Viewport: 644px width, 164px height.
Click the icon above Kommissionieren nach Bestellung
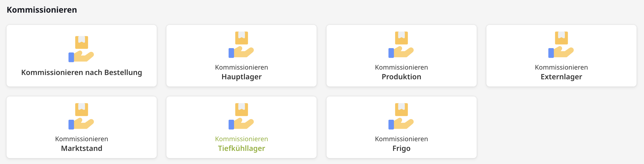81,49
